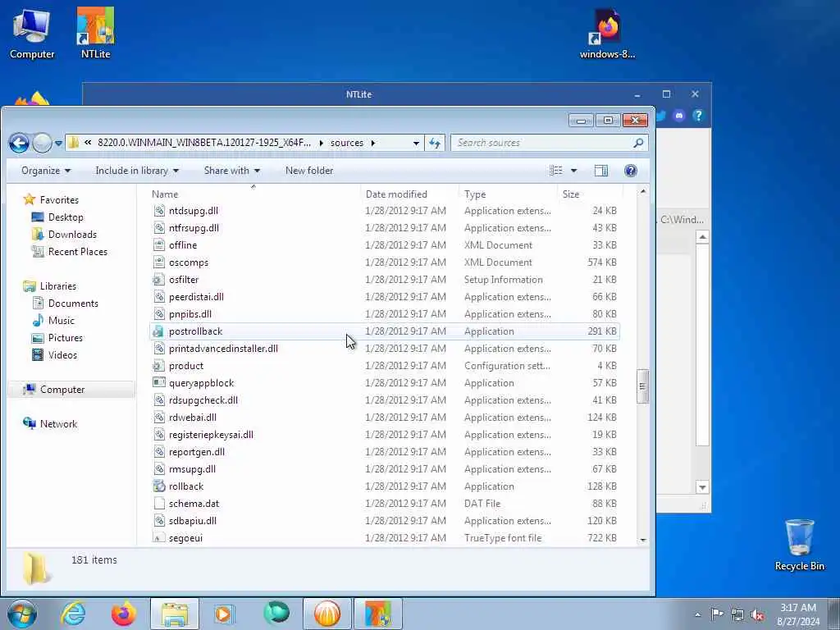The image size is (840, 630).
Task: Open the Share with dropdown
Action: (x=232, y=171)
